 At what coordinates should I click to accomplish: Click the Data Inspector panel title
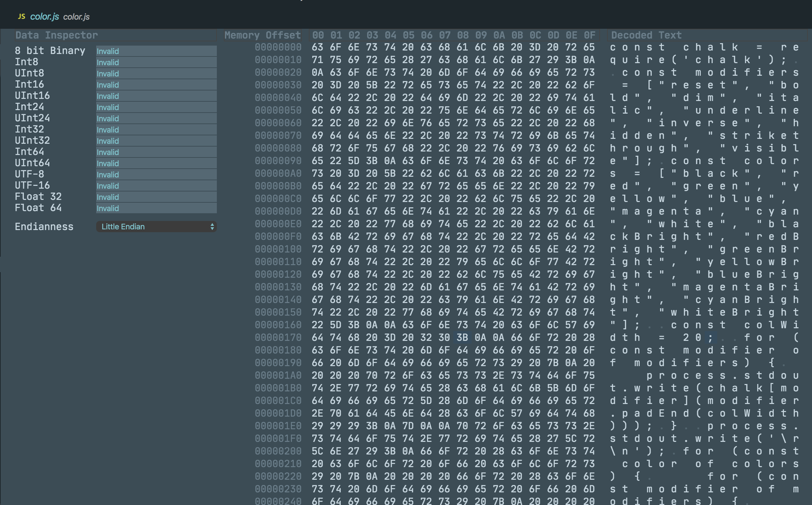point(56,35)
